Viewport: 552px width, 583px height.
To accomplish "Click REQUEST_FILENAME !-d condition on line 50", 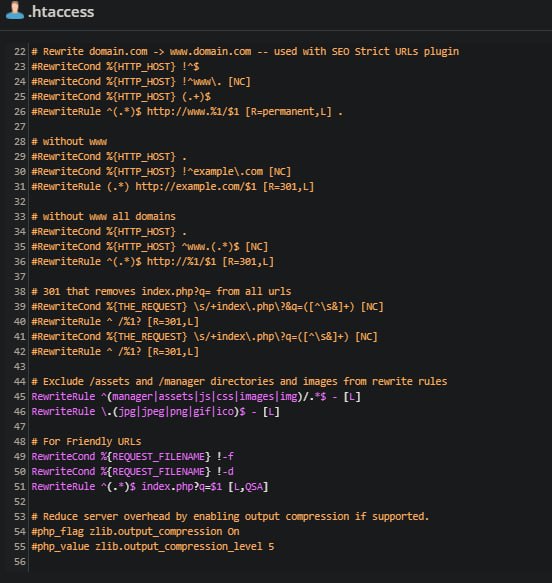I will point(133,471).
